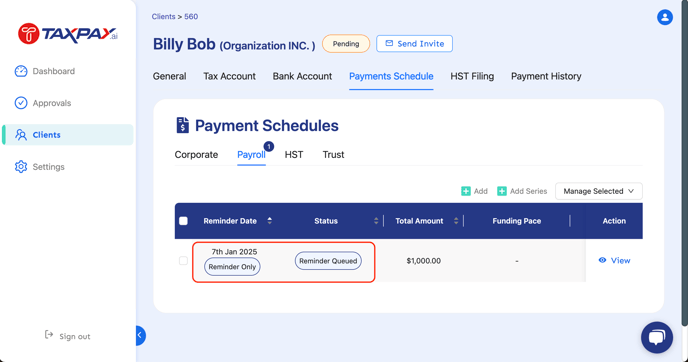The image size is (688, 362).
Task: Click the Approvals checkmark icon
Action: coord(21,103)
